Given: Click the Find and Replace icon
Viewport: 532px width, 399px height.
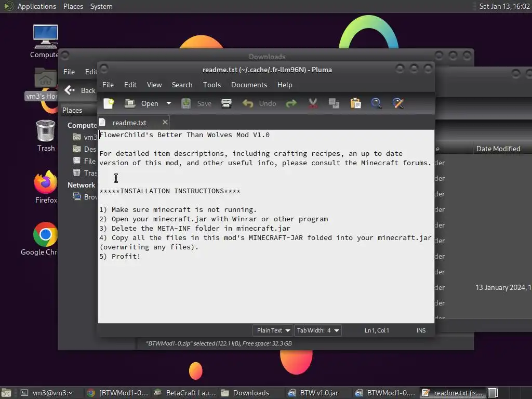Looking at the screenshot, I should tap(398, 103).
